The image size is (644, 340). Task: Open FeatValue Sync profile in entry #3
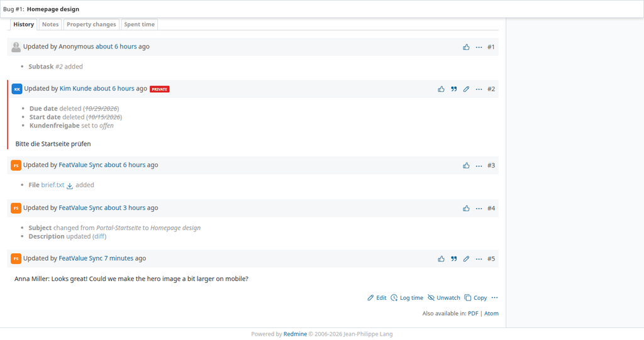point(80,165)
